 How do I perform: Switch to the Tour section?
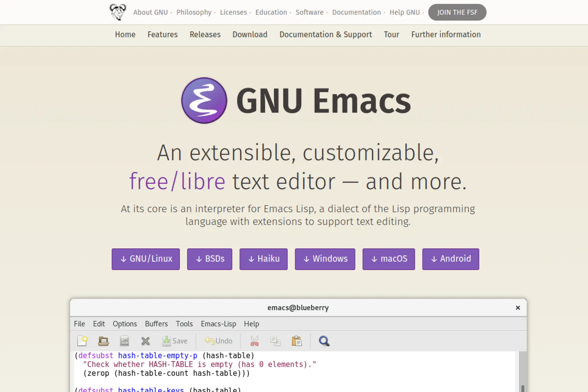tap(391, 34)
